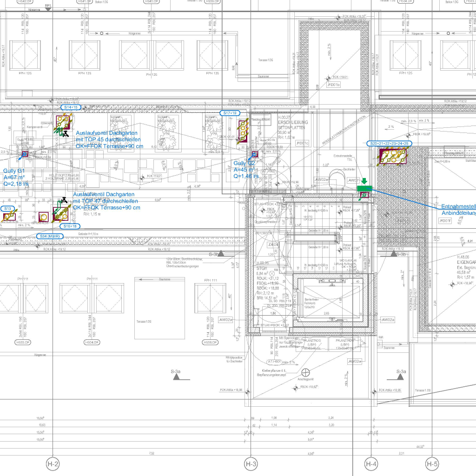
Task: Click the pipe shaft symbol below S13
Action: tap(9, 217)
